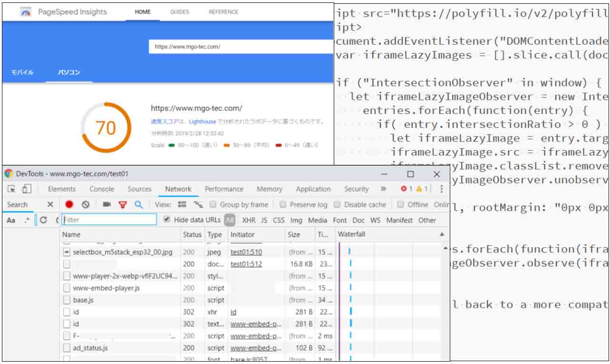The image size is (610, 364).
Task: Switch to large request rows view icon
Action: coord(182,205)
